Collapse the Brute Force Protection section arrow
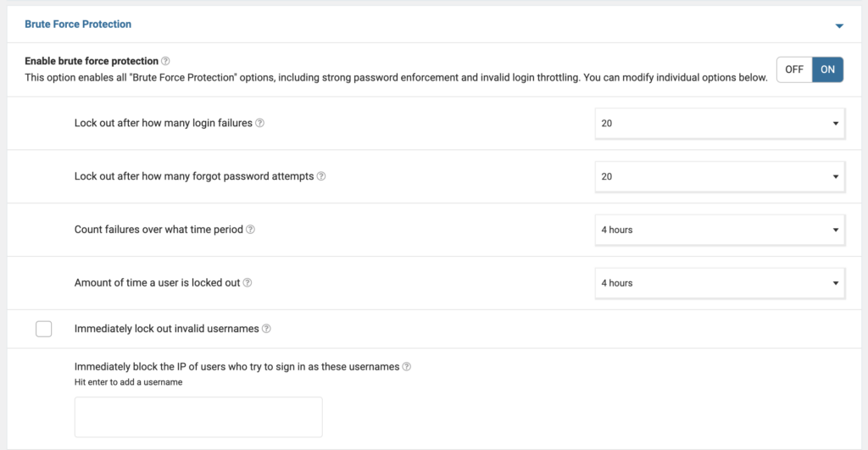The width and height of the screenshot is (868, 450). pos(839,25)
